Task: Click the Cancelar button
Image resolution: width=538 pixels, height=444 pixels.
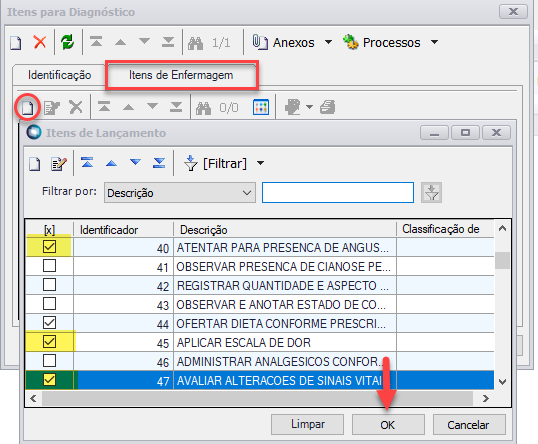Action: coord(469,425)
